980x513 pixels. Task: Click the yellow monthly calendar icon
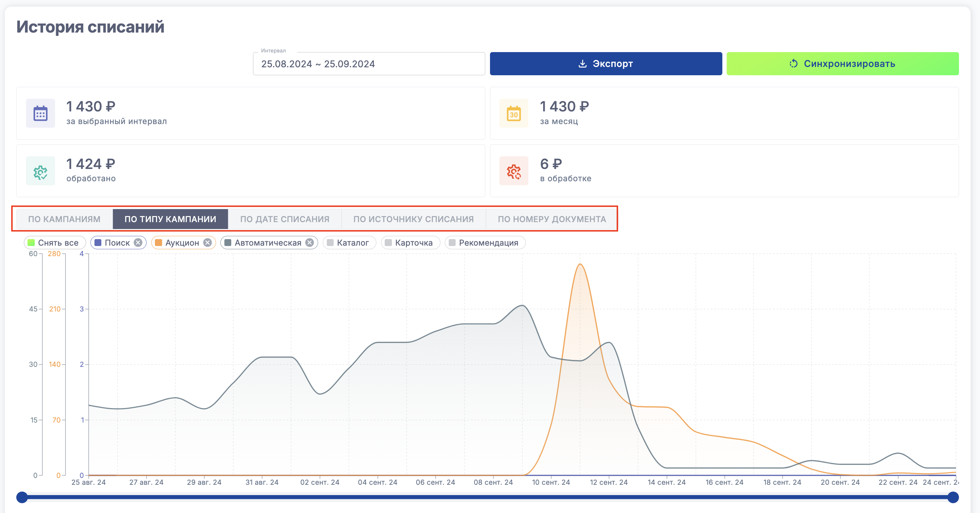[514, 113]
